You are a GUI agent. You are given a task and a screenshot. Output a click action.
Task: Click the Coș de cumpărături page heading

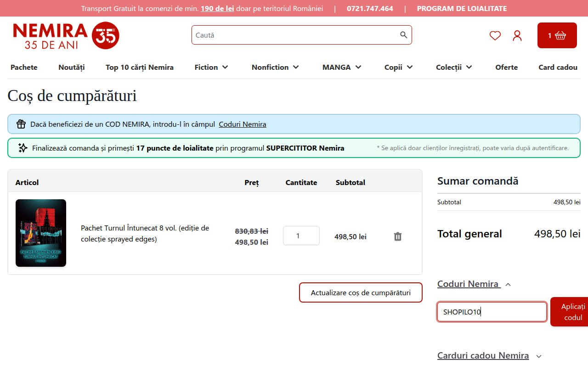(72, 96)
